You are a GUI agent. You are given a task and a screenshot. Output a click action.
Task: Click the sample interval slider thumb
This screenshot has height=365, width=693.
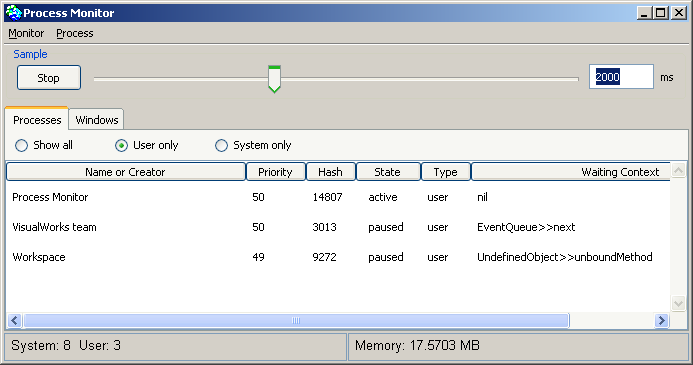tap(274, 79)
